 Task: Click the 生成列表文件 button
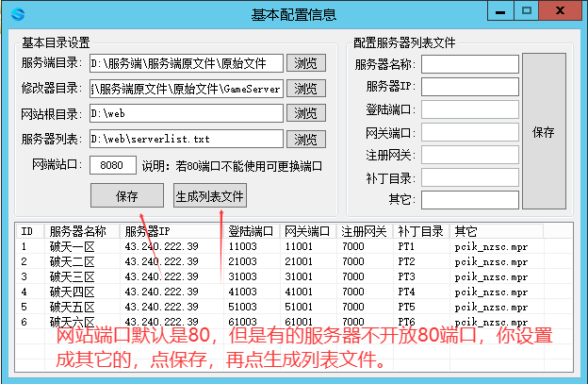tap(209, 196)
